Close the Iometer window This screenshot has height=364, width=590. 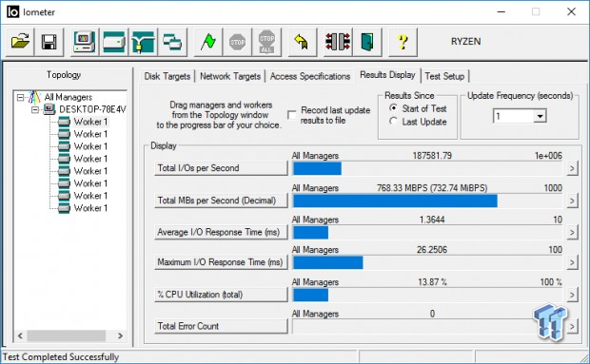(571, 12)
